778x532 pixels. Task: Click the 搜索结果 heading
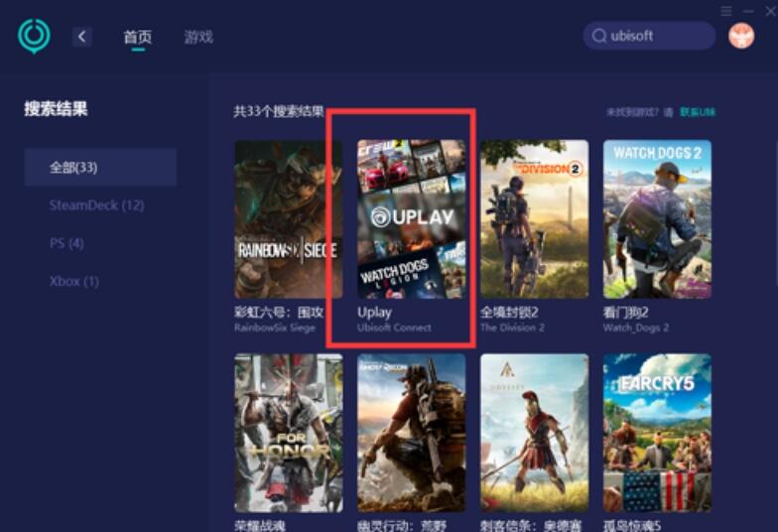(x=56, y=109)
